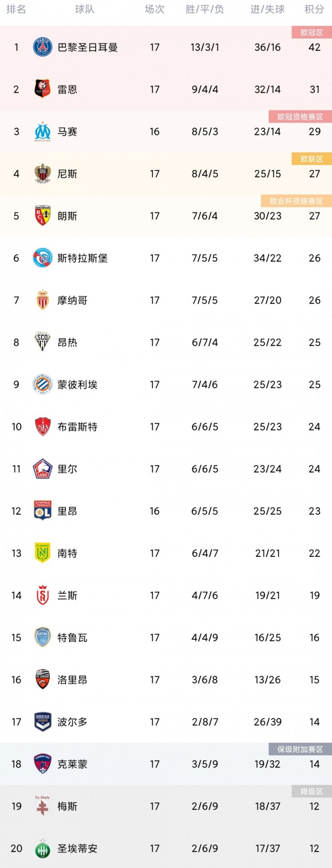Click the 胜/平/负 column header
The image size is (332, 868).
coord(205,9)
